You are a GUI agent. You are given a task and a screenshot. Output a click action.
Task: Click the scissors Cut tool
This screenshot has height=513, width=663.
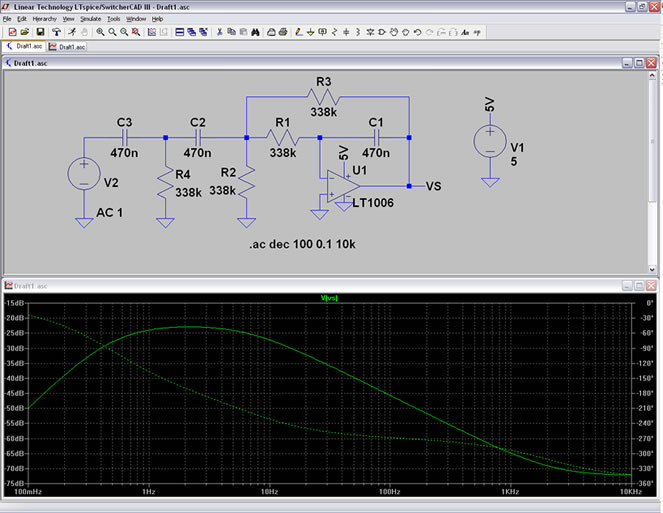click(x=218, y=32)
